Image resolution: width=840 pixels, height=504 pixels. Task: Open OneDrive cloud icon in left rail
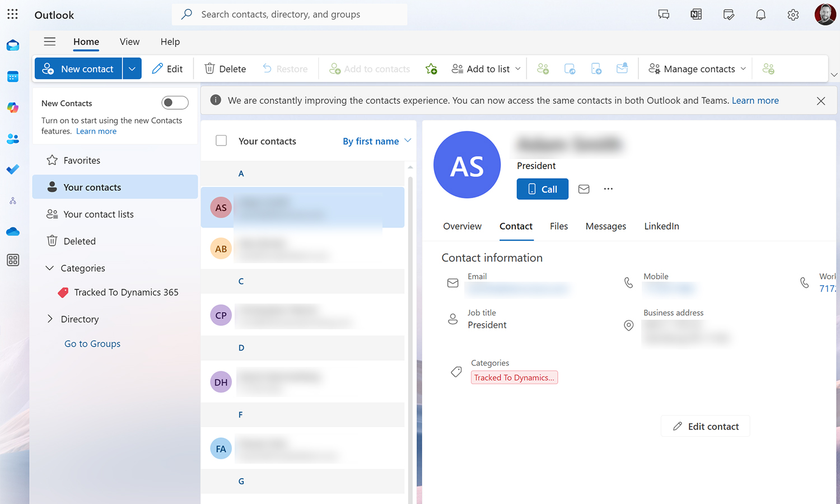[13, 231]
